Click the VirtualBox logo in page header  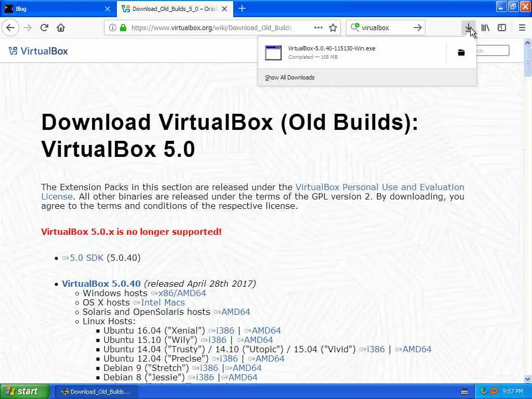point(38,51)
